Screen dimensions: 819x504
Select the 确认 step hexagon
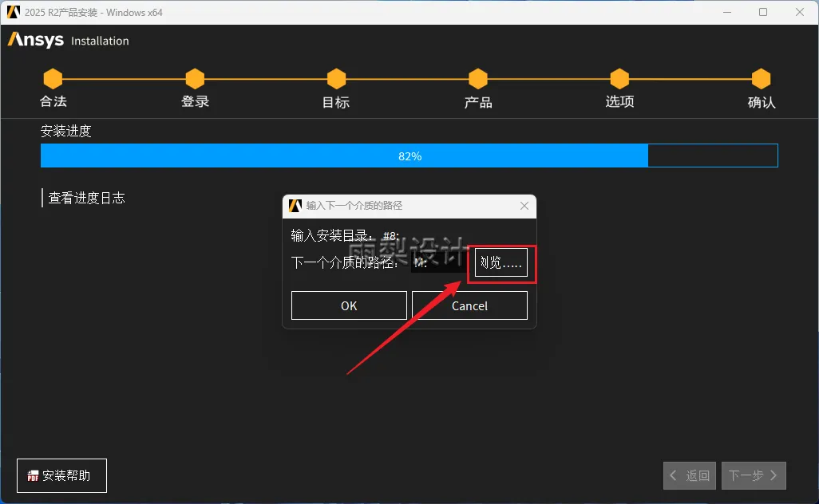(x=761, y=79)
